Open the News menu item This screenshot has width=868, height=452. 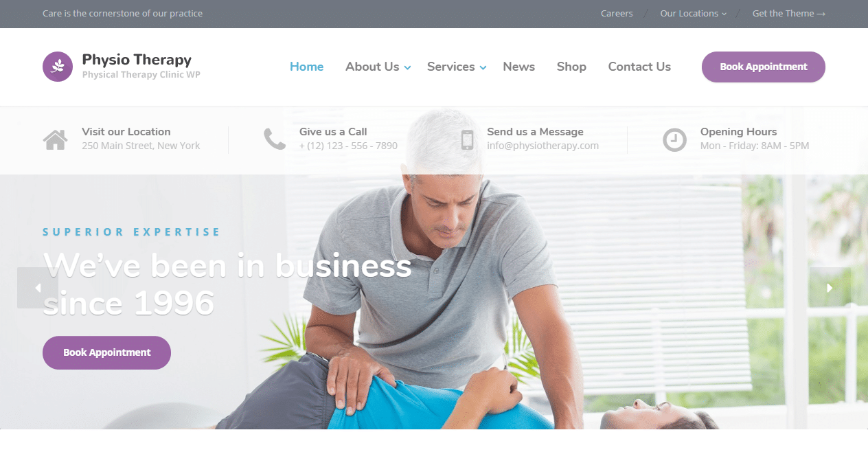tap(518, 67)
